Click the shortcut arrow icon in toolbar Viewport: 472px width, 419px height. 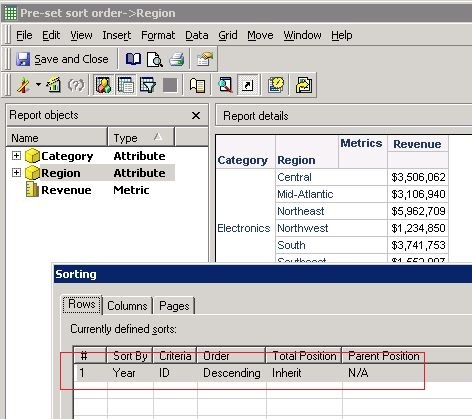tap(248, 85)
